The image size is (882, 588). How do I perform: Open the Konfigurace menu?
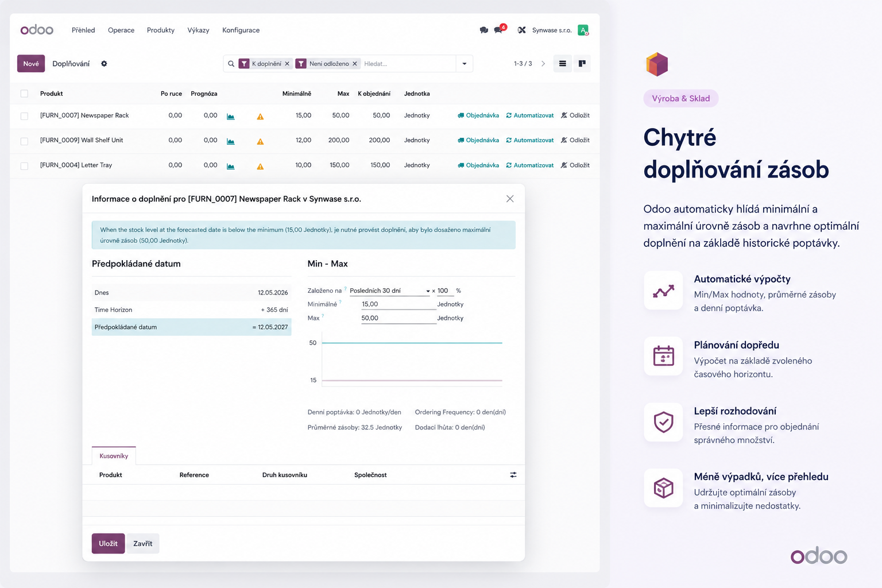(241, 30)
